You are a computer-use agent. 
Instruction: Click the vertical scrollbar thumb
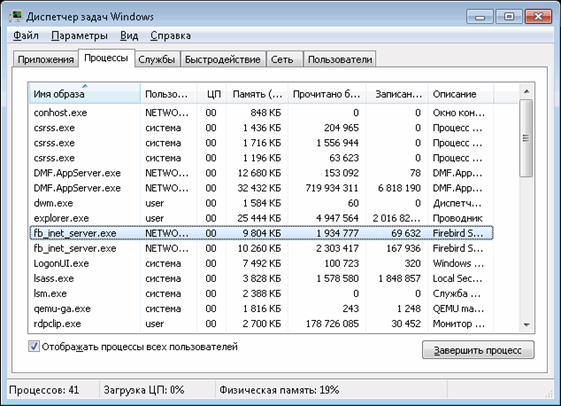[x=526, y=138]
